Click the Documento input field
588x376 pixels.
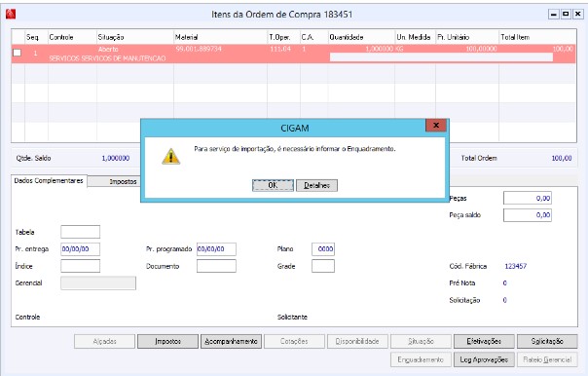point(216,266)
